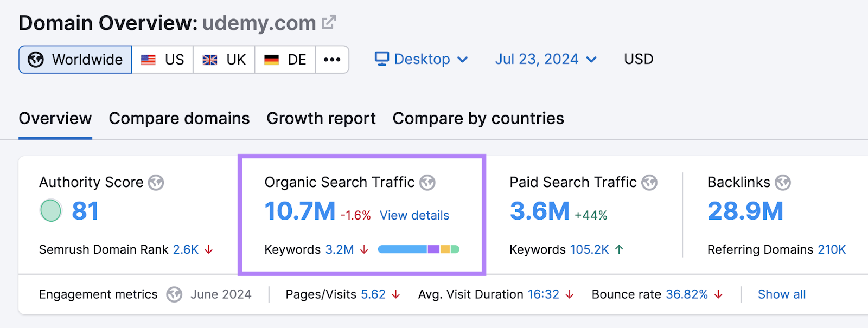The image size is (868, 328).
Task: Select the UK country database
Action: tap(224, 60)
